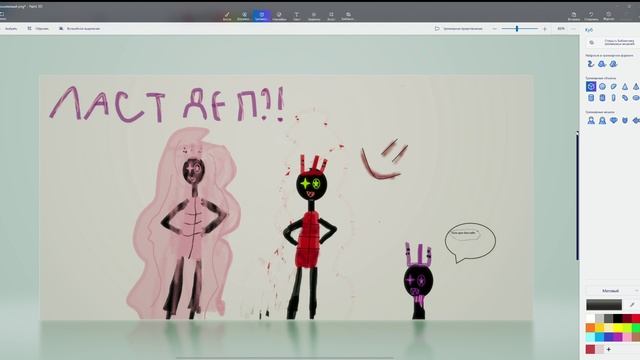Choose the dark red palette swatch

coord(627,318)
